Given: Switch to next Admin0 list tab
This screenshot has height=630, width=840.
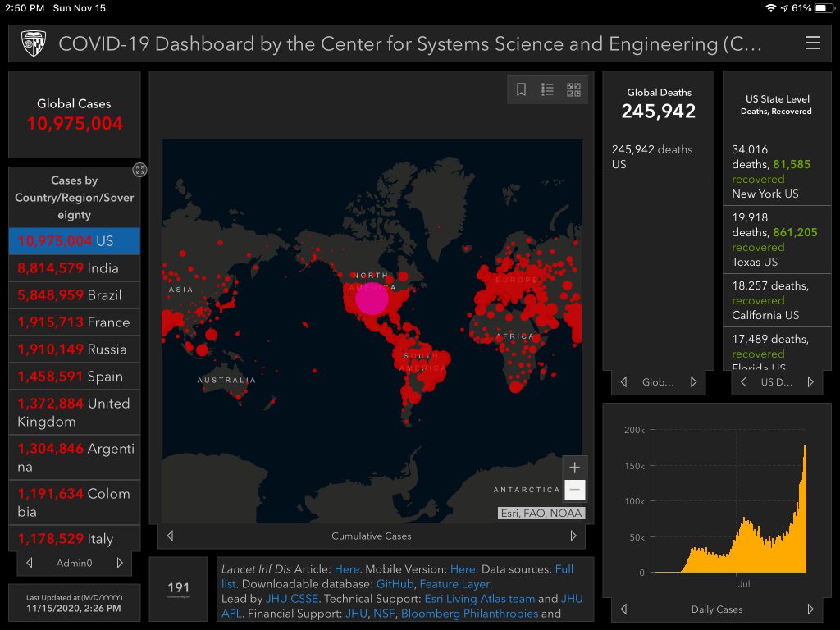Looking at the screenshot, I should click(120, 563).
